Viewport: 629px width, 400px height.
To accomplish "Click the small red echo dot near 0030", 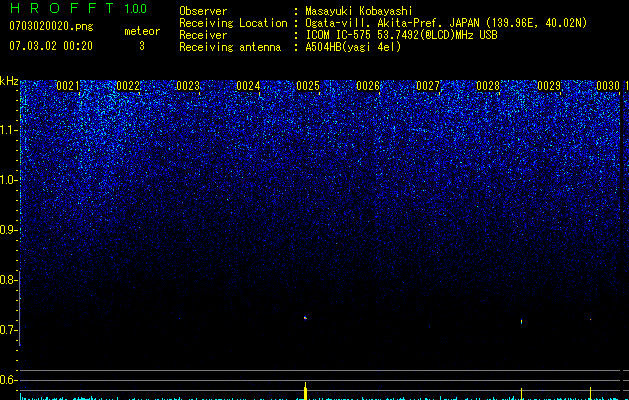I will coord(590,319).
